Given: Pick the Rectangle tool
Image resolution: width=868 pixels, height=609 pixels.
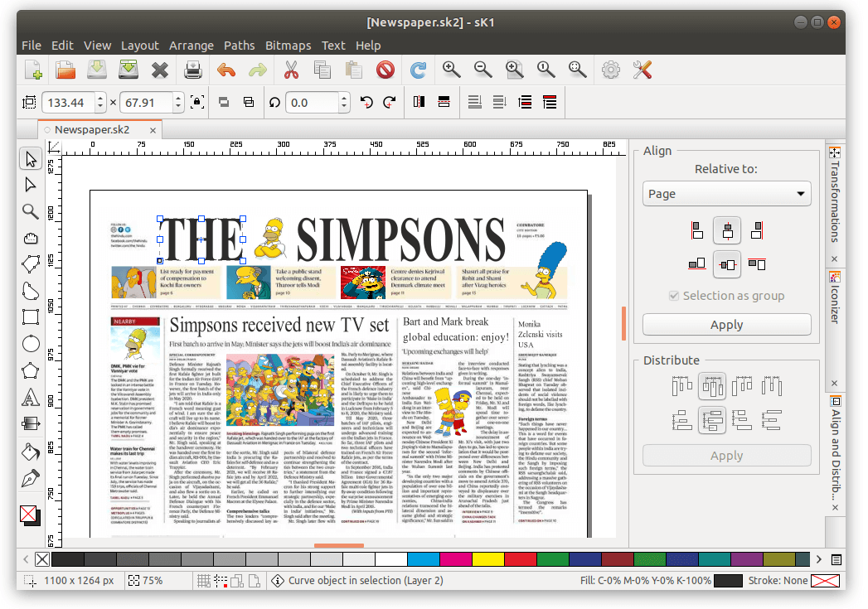Looking at the screenshot, I should coord(31,317).
